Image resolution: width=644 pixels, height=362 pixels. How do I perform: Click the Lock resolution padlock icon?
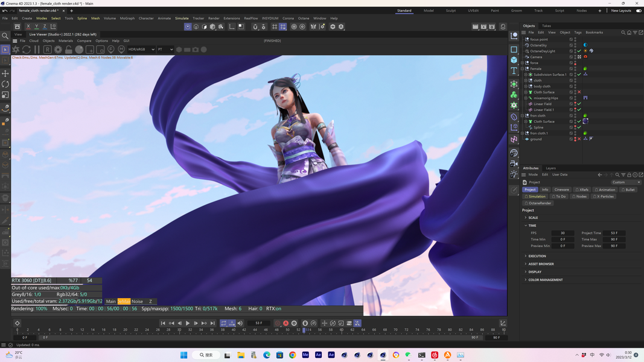69,49
